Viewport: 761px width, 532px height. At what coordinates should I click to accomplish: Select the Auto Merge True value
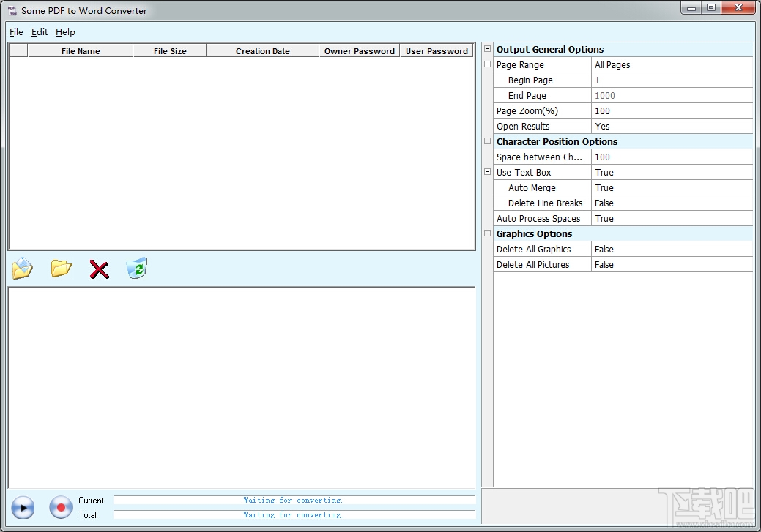tap(672, 188)
